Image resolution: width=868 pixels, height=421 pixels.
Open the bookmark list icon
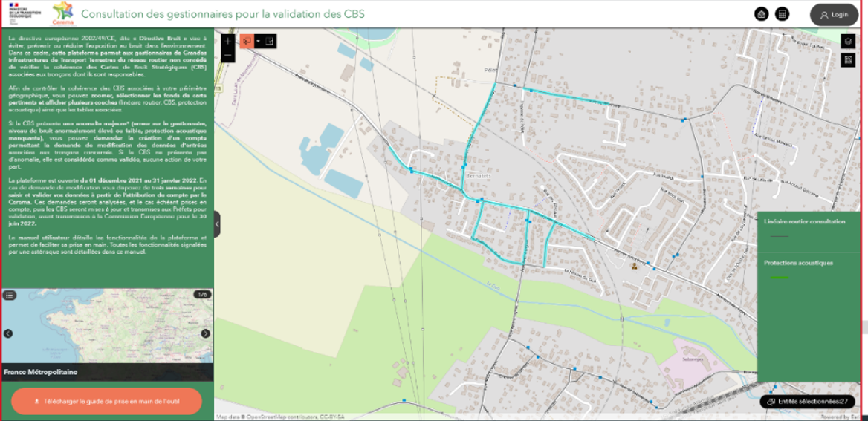pyautogui.click(x=10, y=296)
